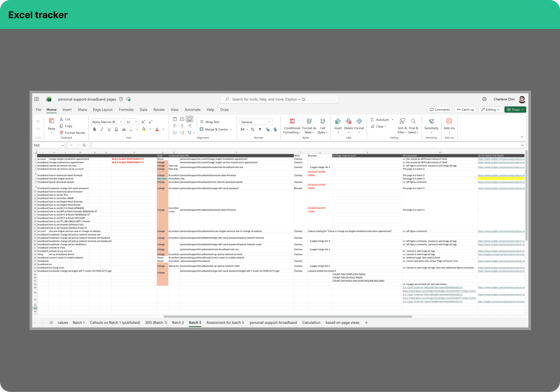560x392 pixels.
Task: Toggle strikethrough formatting
Action: [124, 129]
